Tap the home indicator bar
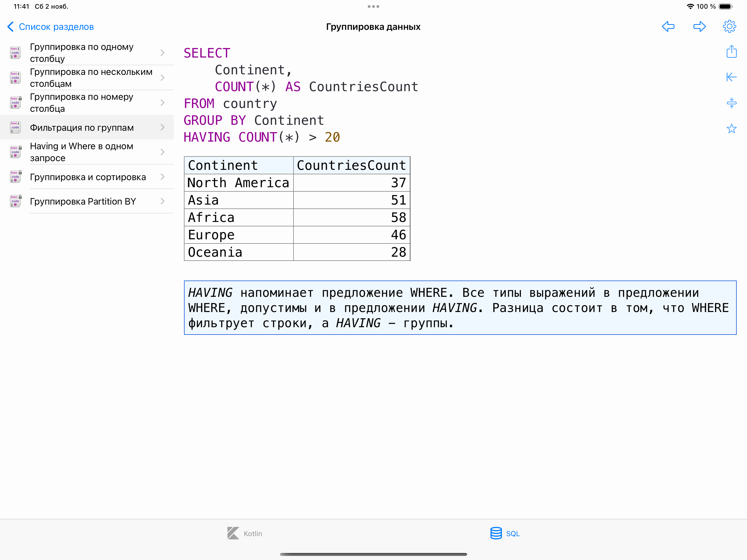The width and height of the screenshot is (747, 560). point(373,554)
